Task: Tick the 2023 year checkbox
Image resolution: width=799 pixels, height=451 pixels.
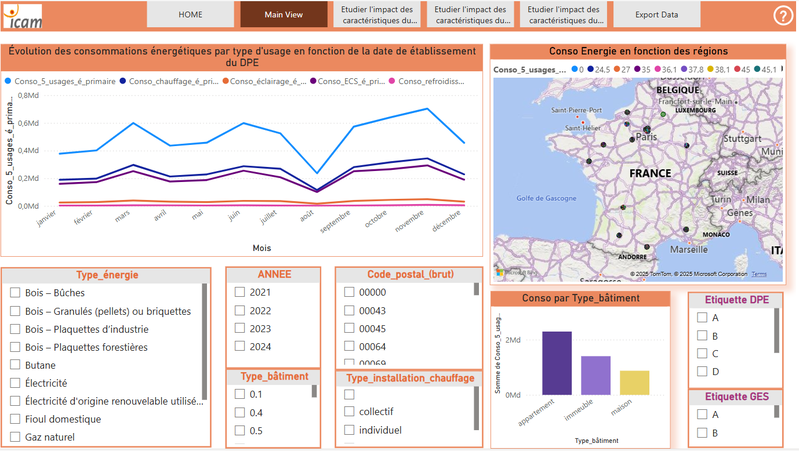Action: (239, 328)
